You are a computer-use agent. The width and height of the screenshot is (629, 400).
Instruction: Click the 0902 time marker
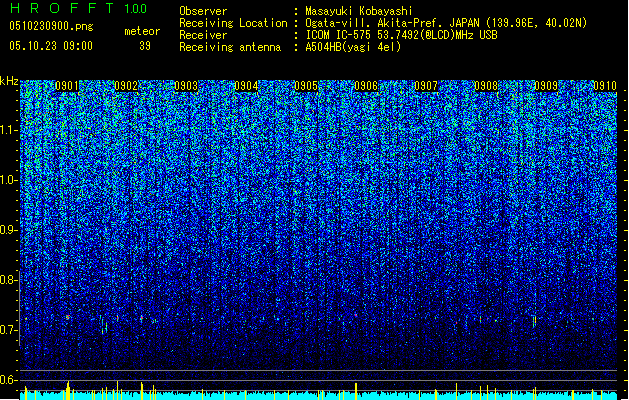(x=126, y=86)
